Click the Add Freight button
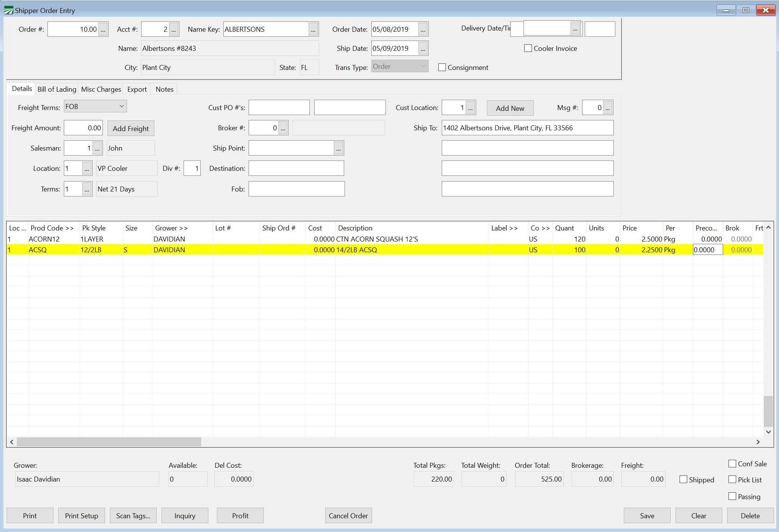The width and height of the screenshot is (779, 532). 131,128
